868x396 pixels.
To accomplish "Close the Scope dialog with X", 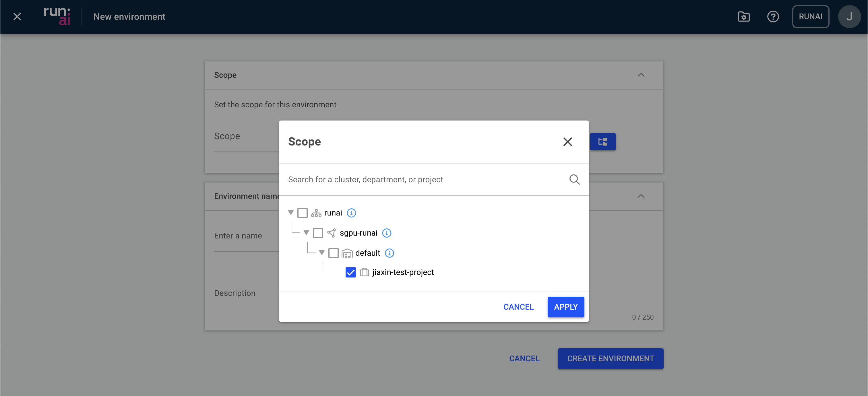I will [567, 142].
